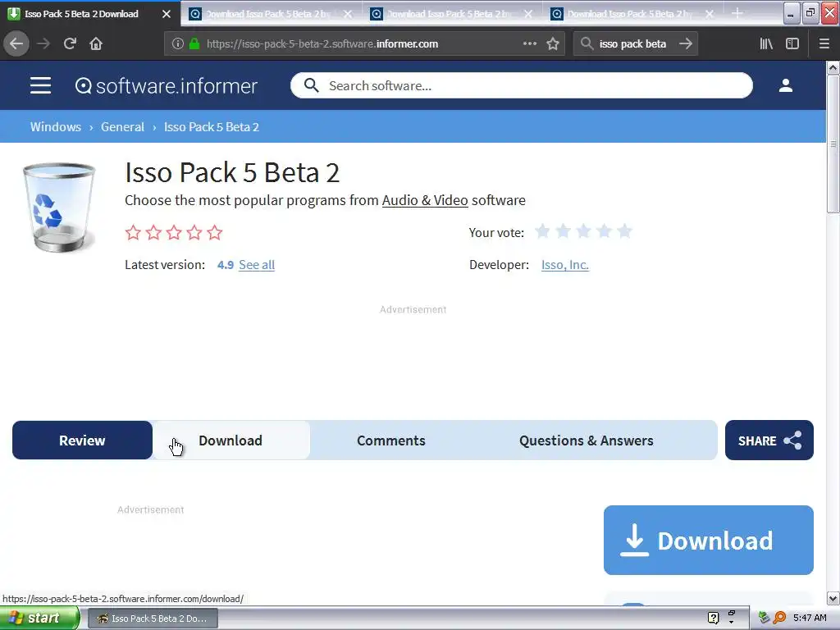
Task: Go back with the browser back arrow
Action: point(16,43)
